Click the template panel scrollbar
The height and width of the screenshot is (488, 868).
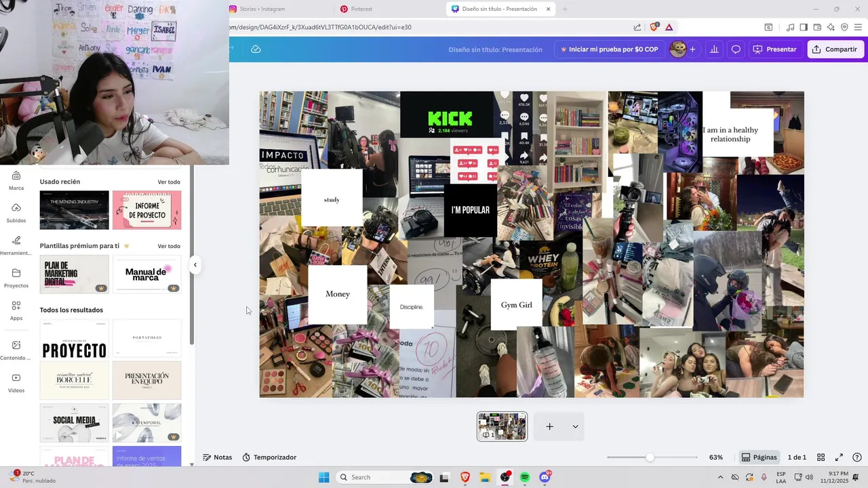tap(192, 254)
